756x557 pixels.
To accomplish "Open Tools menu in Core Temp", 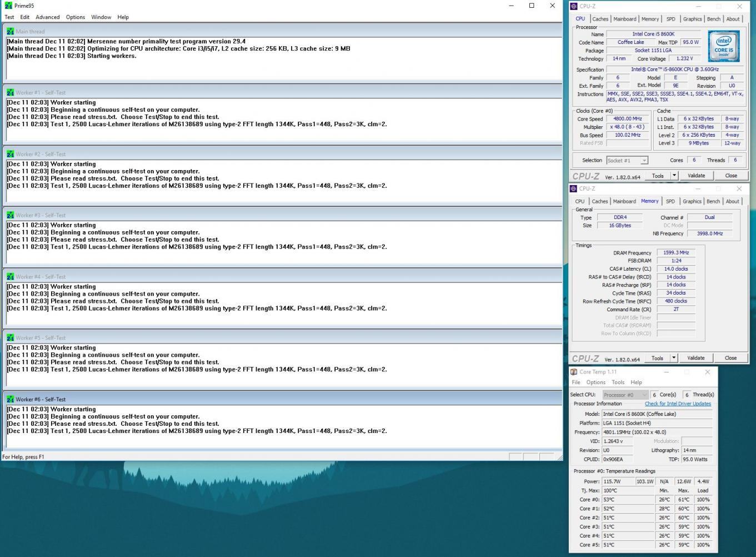I will [x=618, y=382].
